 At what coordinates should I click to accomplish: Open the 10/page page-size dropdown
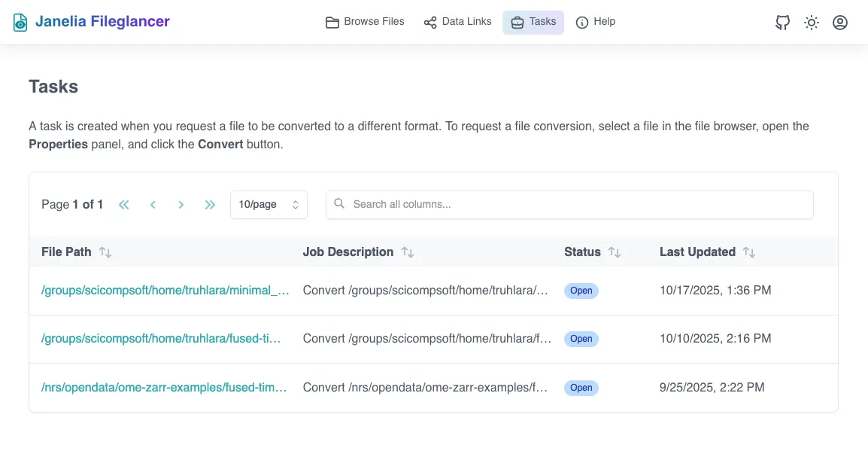269,204
